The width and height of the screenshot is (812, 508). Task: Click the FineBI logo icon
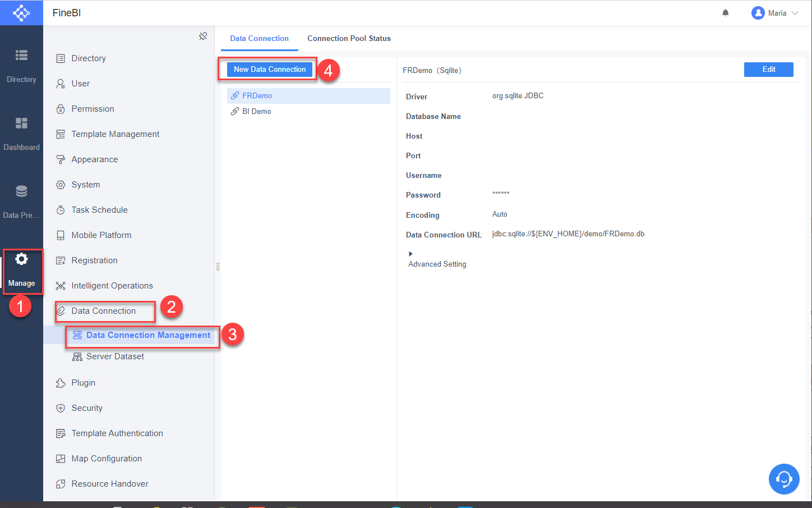tap(21, 12)
